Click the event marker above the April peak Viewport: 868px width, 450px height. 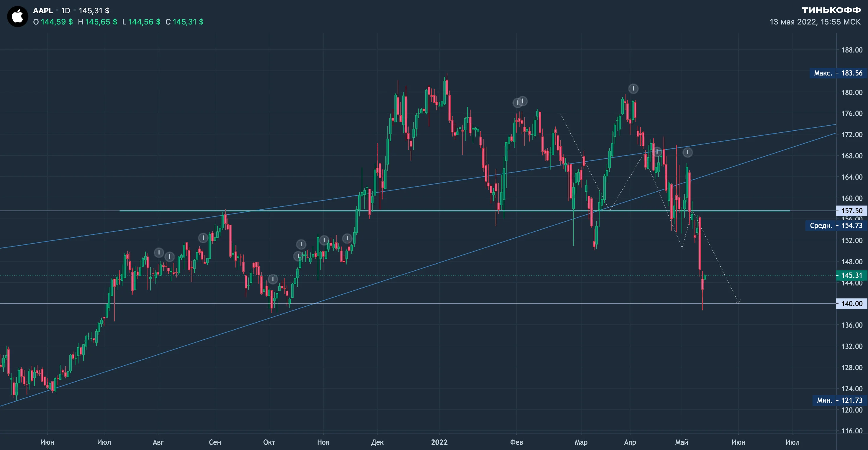633,88
